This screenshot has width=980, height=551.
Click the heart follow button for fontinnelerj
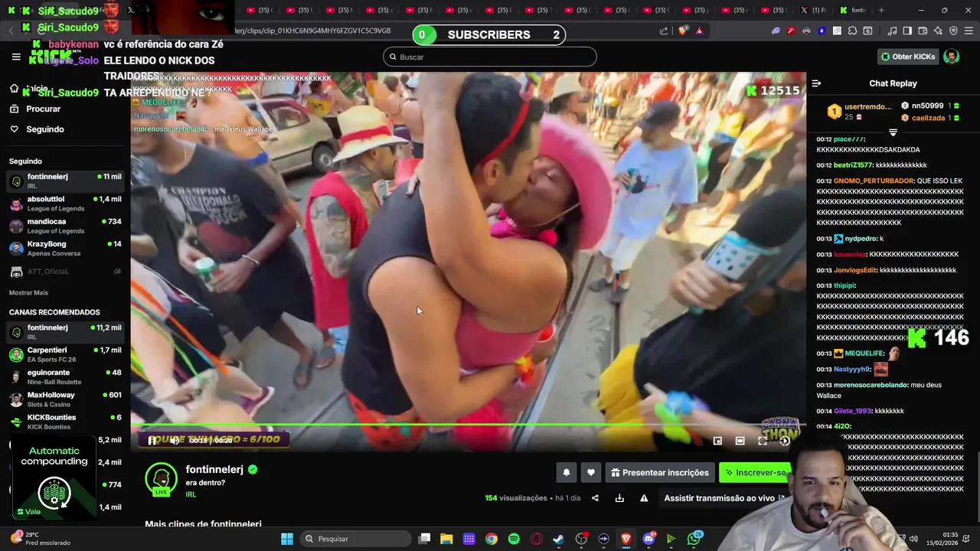[x=590, y=473]
